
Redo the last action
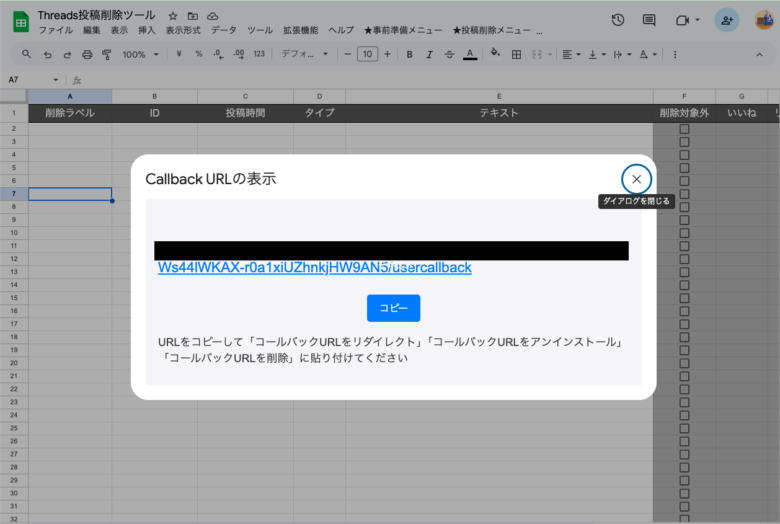pyautogui.click(x=67, y=54)
